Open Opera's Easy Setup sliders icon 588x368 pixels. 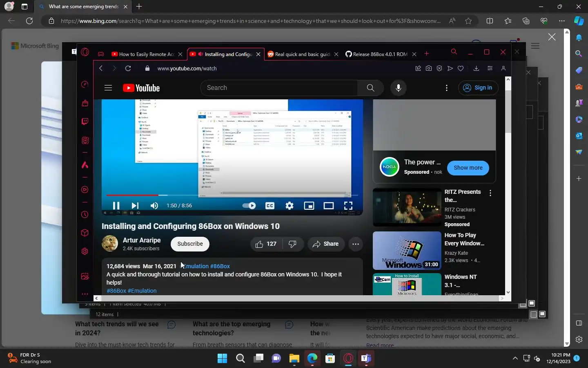490,68
